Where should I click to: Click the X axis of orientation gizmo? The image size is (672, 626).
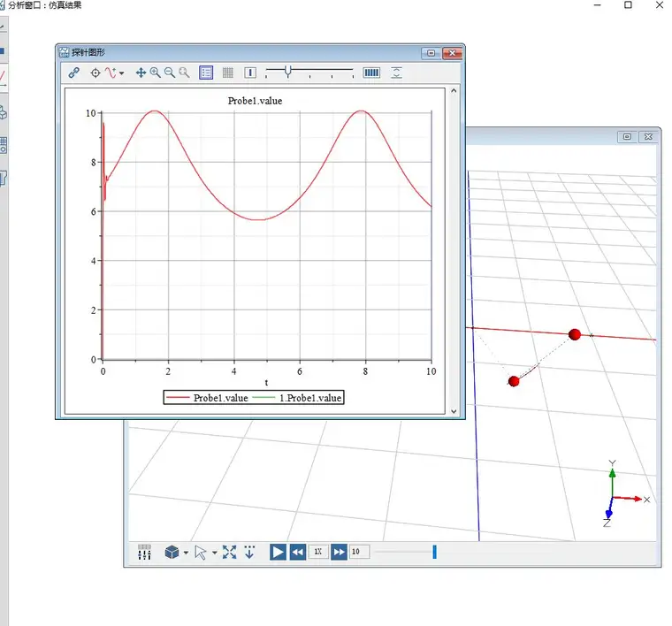[x=630, y=499]
